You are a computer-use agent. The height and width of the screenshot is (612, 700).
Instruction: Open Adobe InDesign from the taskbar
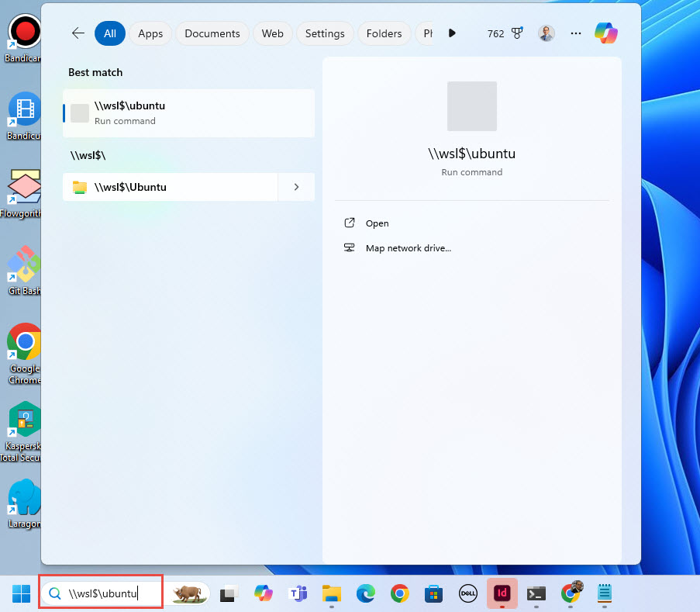(502, 593)
